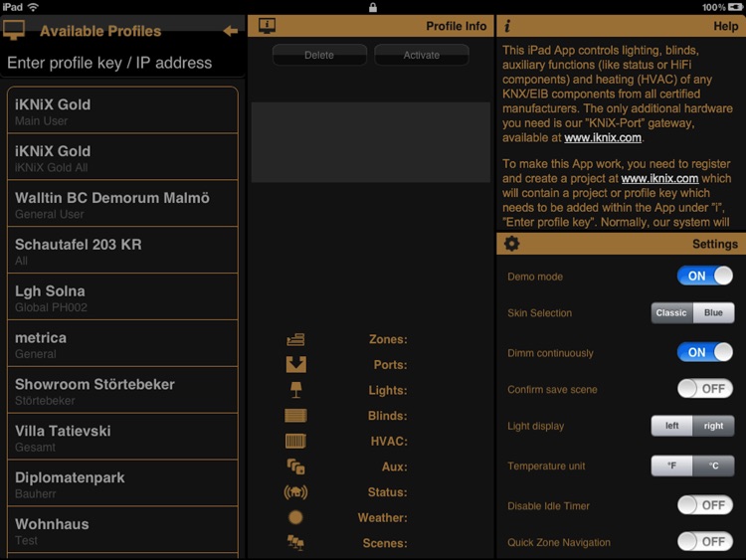Set Light display to right
The image size is (746, 560).
pyautogui.click(x=713, y=426)
